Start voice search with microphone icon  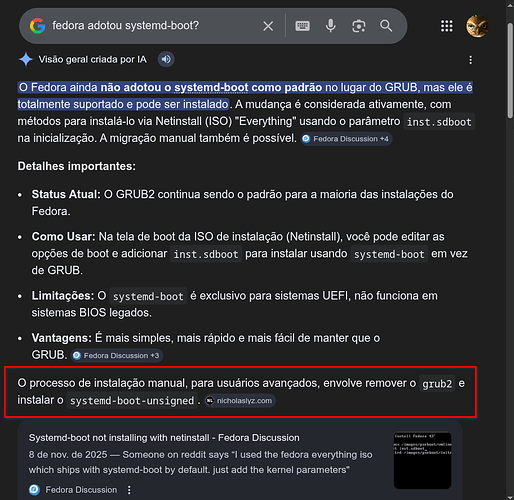tap(330, 26)
